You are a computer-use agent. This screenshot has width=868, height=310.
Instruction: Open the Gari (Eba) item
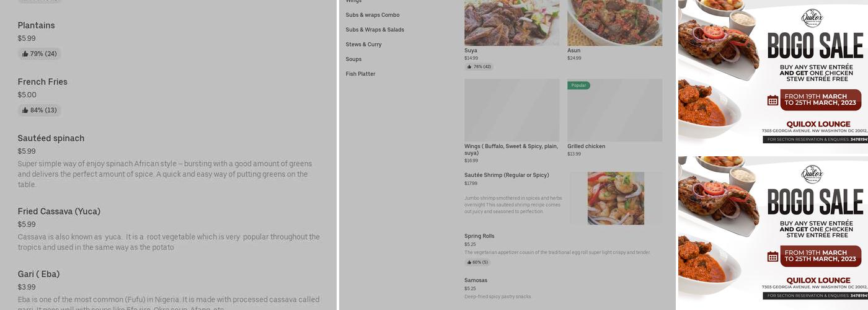coord(38,274)
